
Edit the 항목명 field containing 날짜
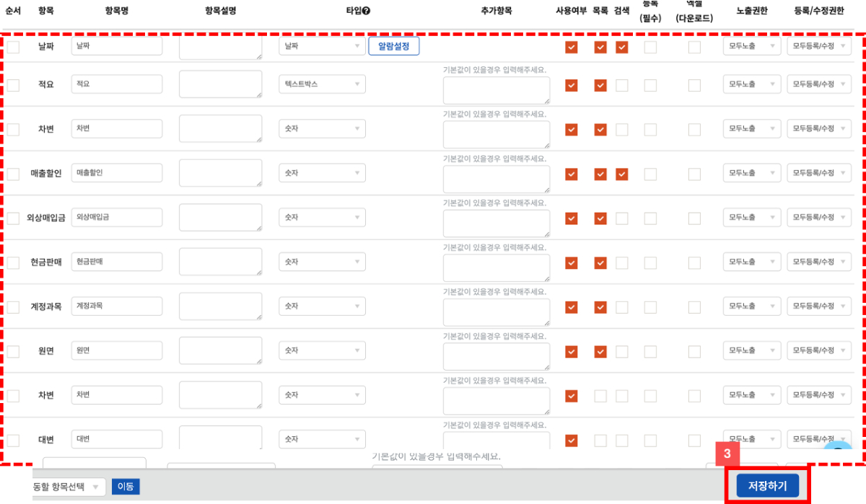pyautogui.click(x=117, y=46)
